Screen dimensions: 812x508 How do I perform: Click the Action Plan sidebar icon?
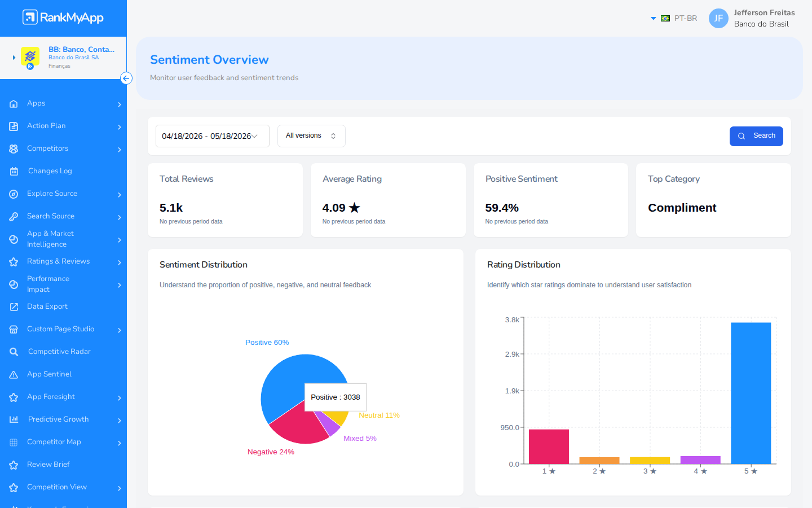[x=14, y=126]
